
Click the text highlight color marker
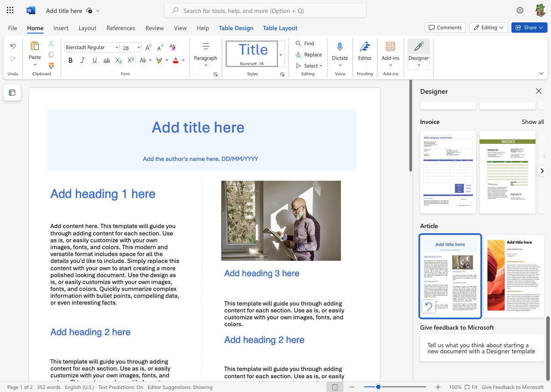point(159,60)
